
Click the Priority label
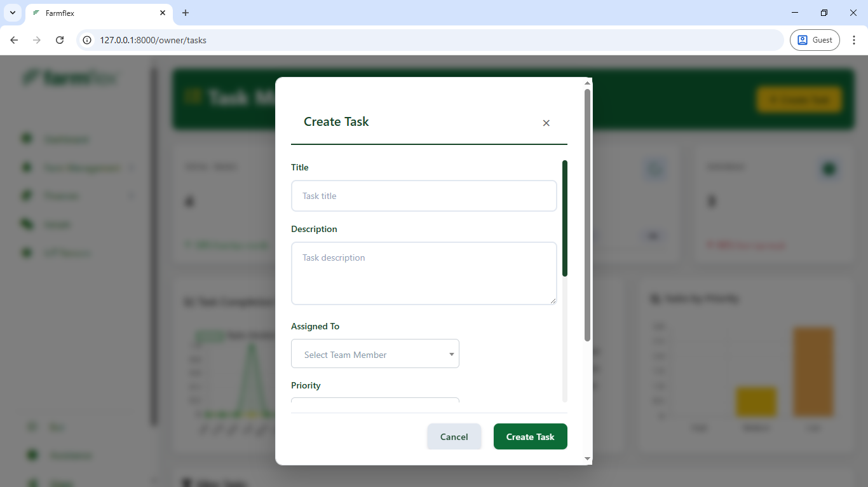click(306, 385)
